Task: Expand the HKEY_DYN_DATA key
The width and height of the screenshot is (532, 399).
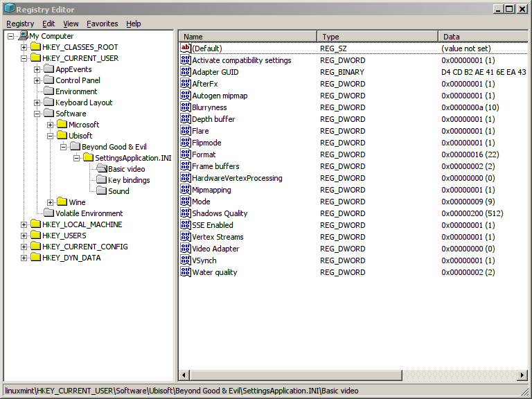Action: click(24, 258)
